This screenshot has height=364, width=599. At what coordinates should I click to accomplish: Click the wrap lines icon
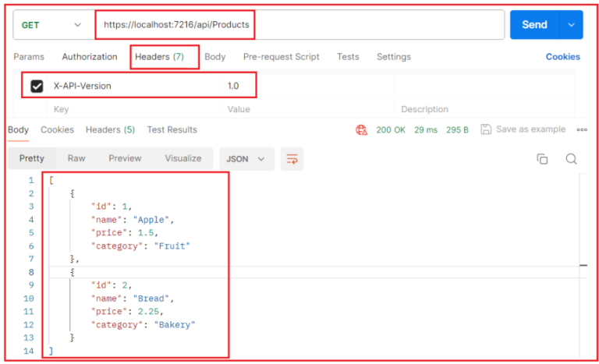292,159
